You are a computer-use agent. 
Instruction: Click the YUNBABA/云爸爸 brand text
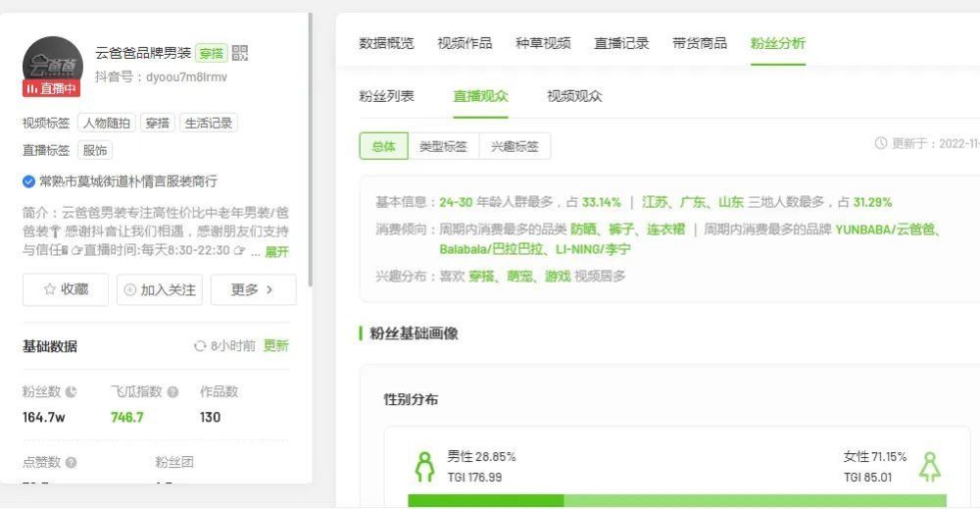[x=884, y=229]
